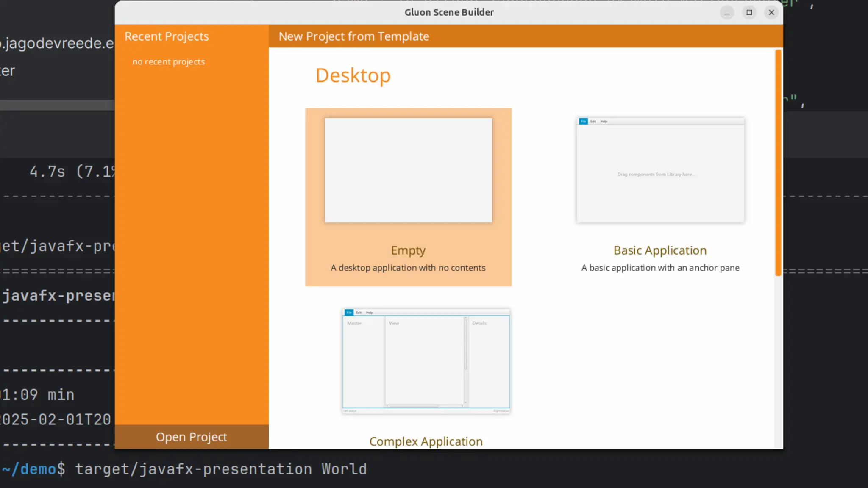The width and height of the screenshot is (868, 488).
Task: Click the 'no recent projects' text
Action: (x=168, y=62)
